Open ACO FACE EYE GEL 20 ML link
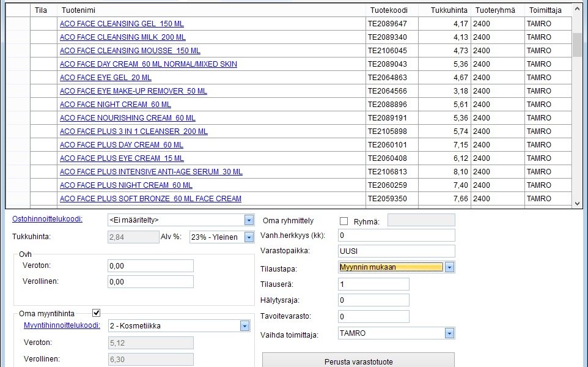The height and width of the screenshot is (367, 588). click(105, 78)
